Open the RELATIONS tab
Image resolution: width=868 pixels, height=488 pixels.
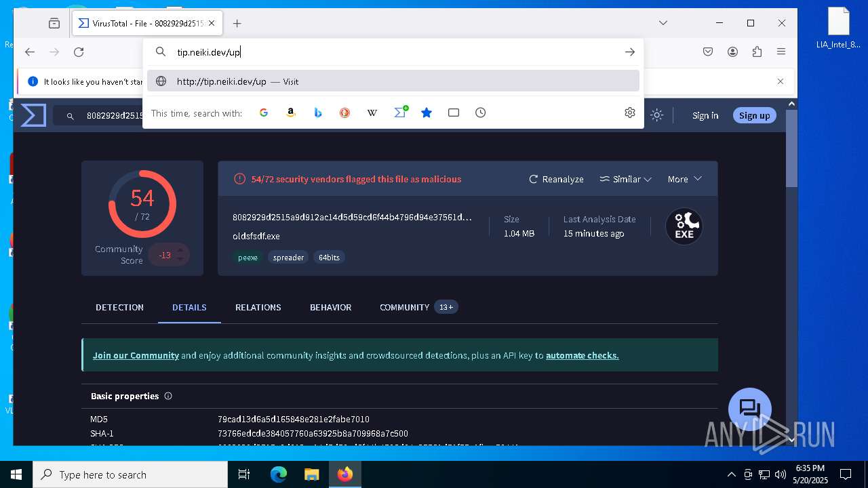pos(258,307)
